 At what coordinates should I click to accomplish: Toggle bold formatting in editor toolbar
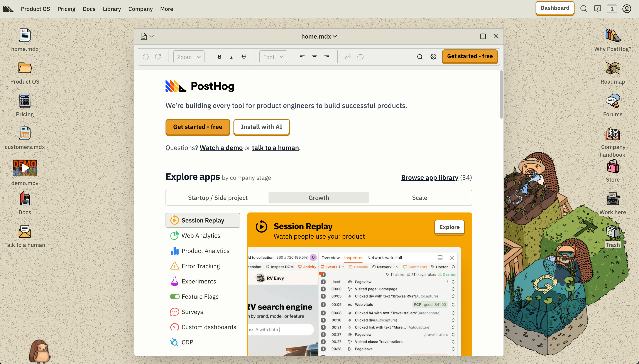[219, 57]
